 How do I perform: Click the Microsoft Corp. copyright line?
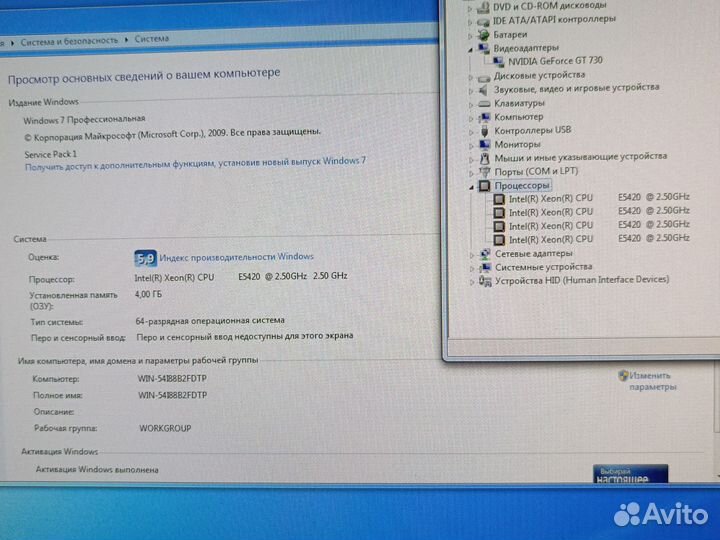pos(172,135)
